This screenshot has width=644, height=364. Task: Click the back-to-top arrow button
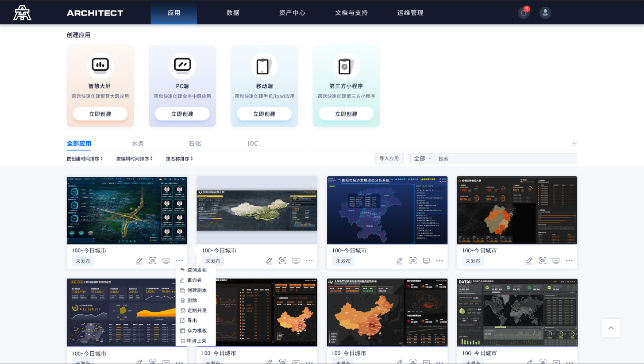click(x=611, y=328)
